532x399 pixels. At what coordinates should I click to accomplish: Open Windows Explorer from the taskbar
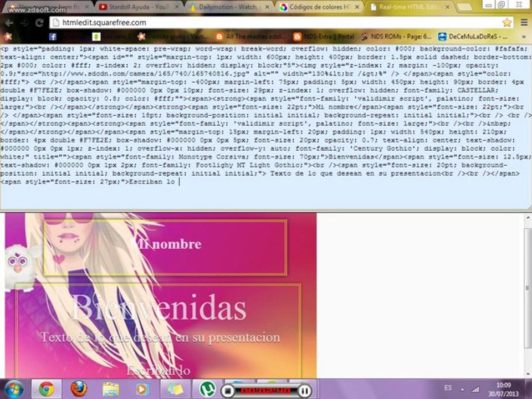click(x=111, y=389)
